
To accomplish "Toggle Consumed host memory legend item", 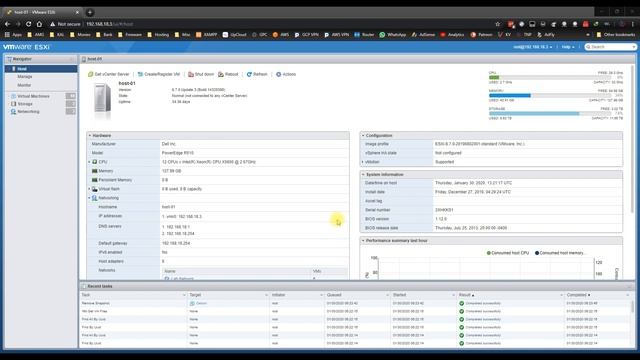I will point(559,253).
